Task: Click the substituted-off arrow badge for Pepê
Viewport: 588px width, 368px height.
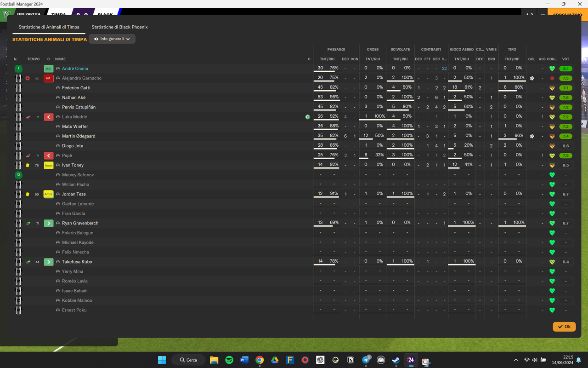Action: coord(48,155)
